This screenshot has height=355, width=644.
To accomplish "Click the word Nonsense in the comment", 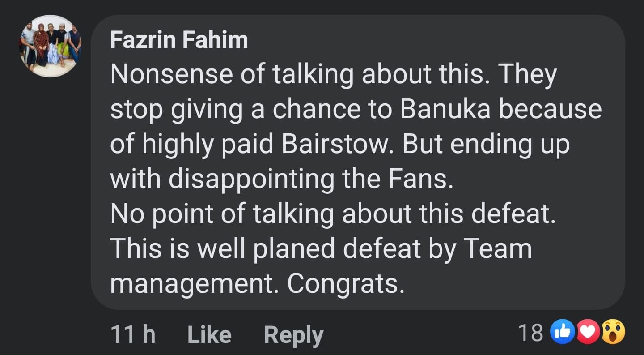I will point(171,74).
